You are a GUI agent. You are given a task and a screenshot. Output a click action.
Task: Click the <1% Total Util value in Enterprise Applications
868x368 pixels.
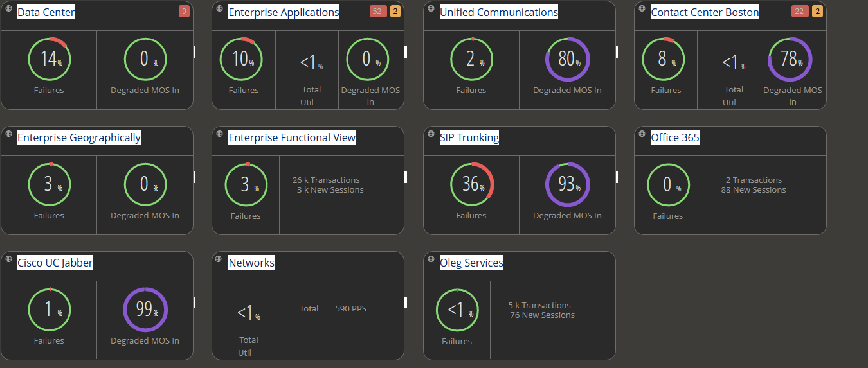(311, 62)
